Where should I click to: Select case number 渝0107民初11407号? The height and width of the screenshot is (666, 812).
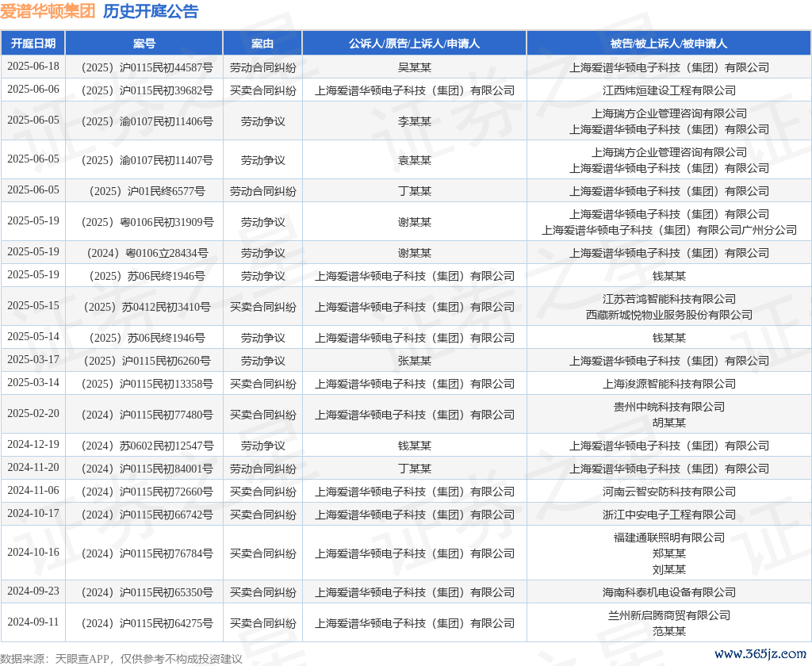(147, 160)
